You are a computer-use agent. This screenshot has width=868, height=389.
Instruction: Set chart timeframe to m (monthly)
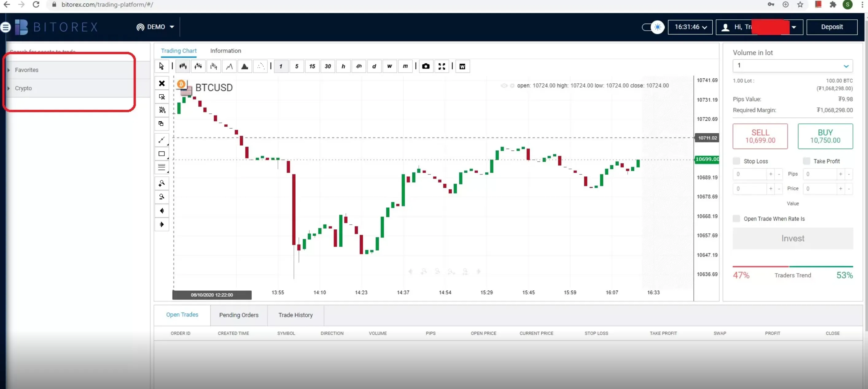coord(405,66)
